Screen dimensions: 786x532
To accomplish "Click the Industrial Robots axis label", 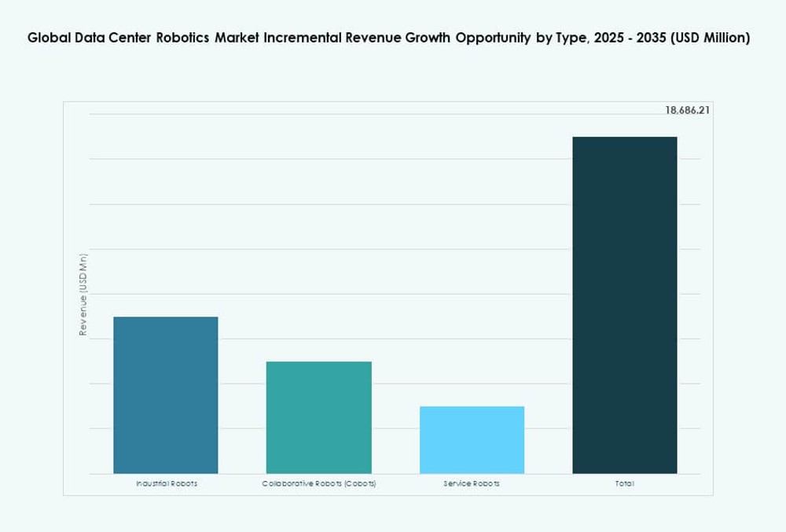I will pyautogui.click(x=166, y=483).
